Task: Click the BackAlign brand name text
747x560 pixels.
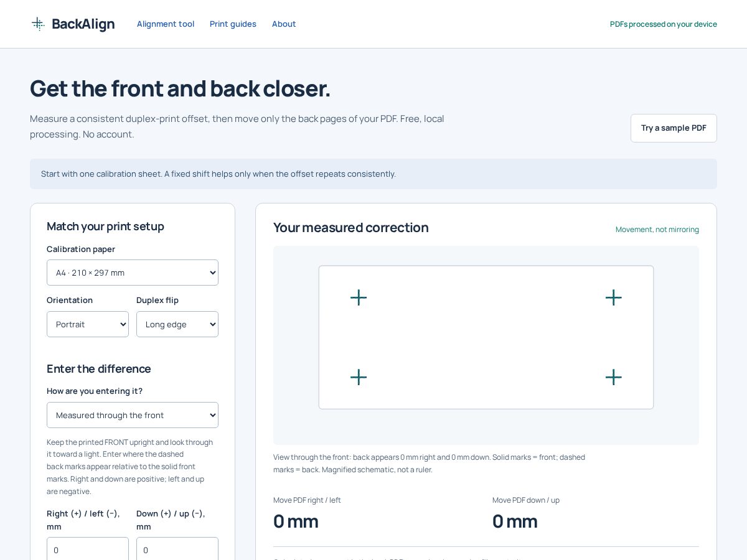Action: (83, 24)
